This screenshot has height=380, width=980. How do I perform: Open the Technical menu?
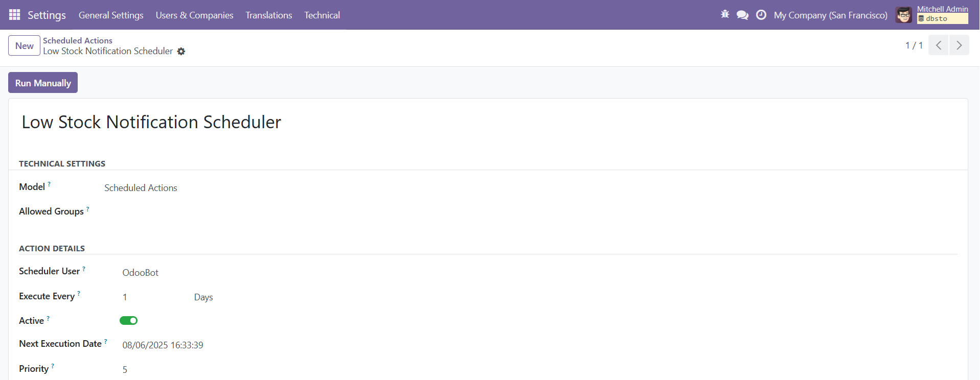[x=322, y=15]
